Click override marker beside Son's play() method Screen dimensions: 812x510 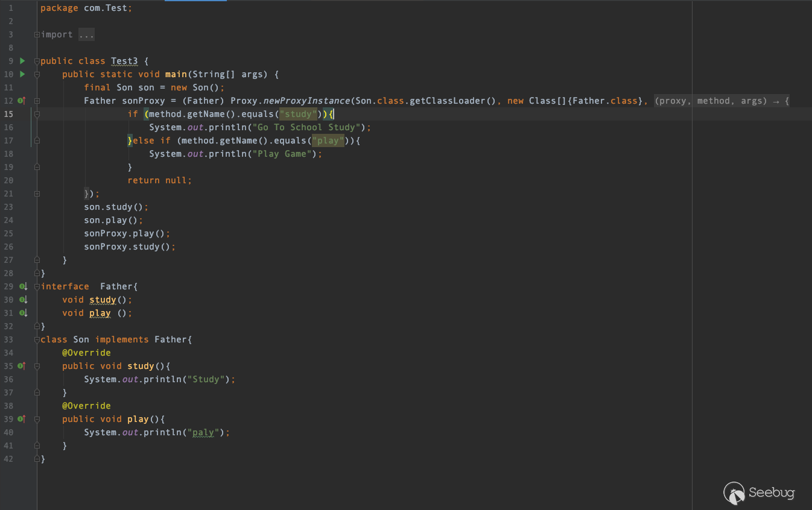click(22, 419)
